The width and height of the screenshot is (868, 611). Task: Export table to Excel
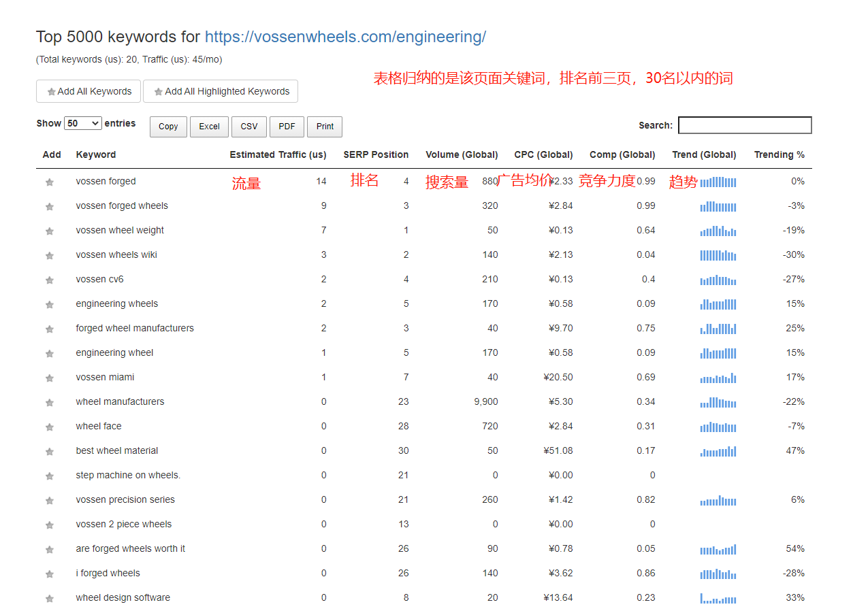tap(209, 127)
